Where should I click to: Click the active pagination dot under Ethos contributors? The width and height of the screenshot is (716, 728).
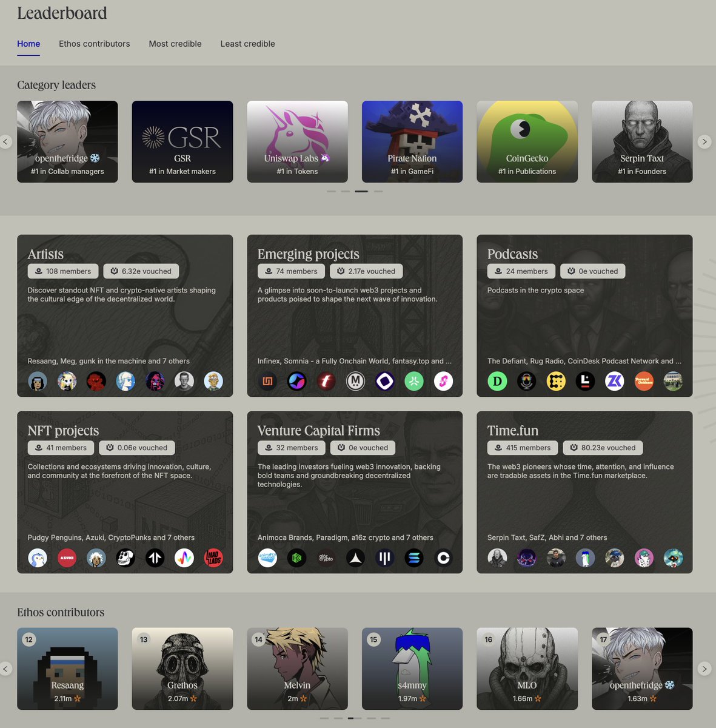tap(355, 718)
